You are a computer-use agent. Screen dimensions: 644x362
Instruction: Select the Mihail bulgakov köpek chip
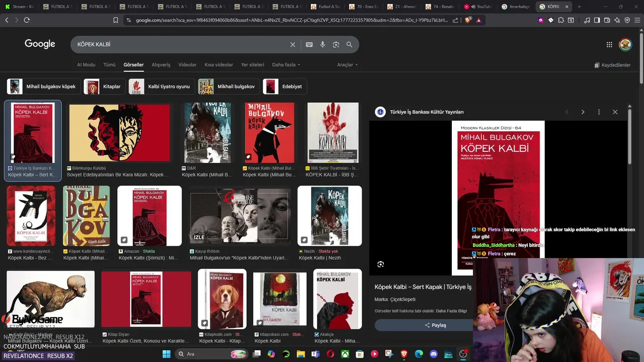click(x=44, y=86)
